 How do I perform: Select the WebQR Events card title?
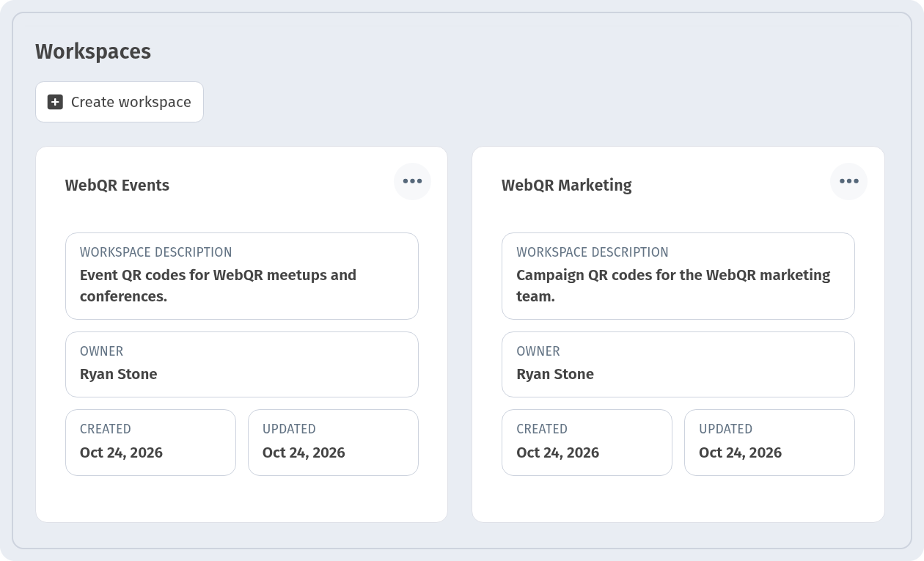point(117,186)
